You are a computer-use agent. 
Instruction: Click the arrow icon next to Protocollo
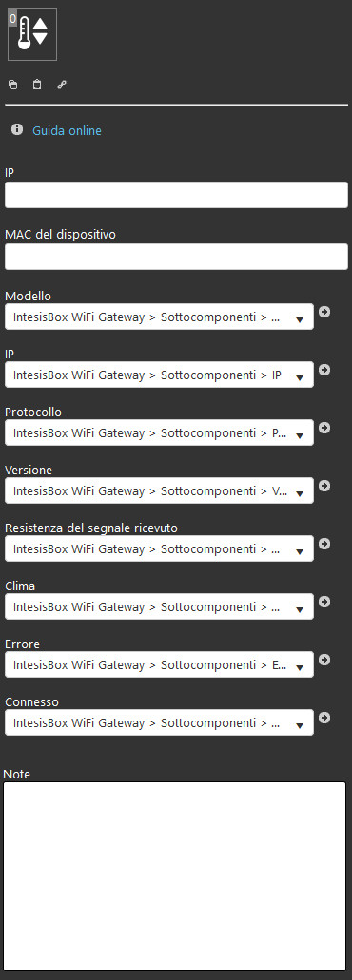(x=323, y=428)
